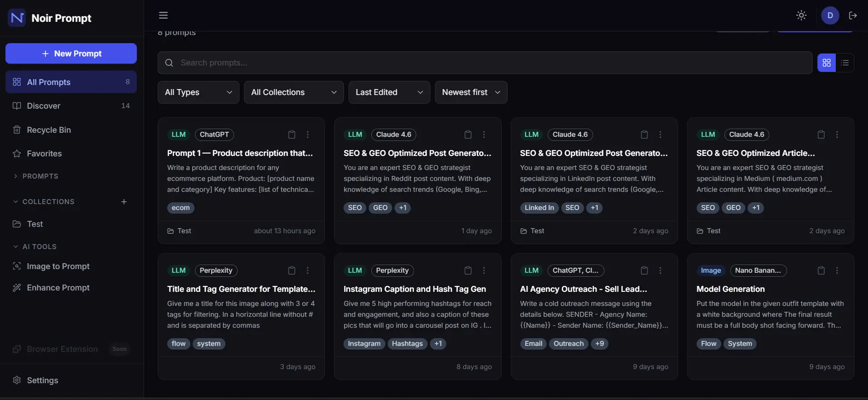Click the logout icon in top bar
This screenshot has height=400, width=868.
tap(853, 15)
